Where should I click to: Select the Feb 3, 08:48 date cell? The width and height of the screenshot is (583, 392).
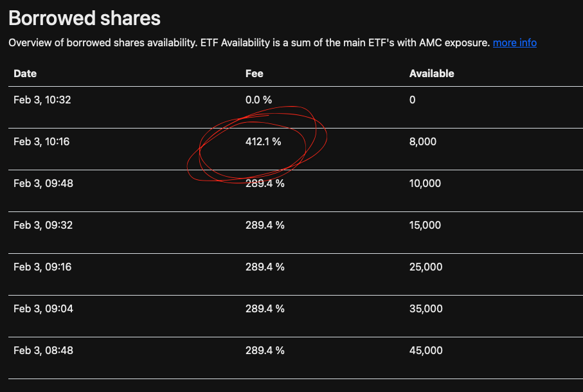(43, 351)
